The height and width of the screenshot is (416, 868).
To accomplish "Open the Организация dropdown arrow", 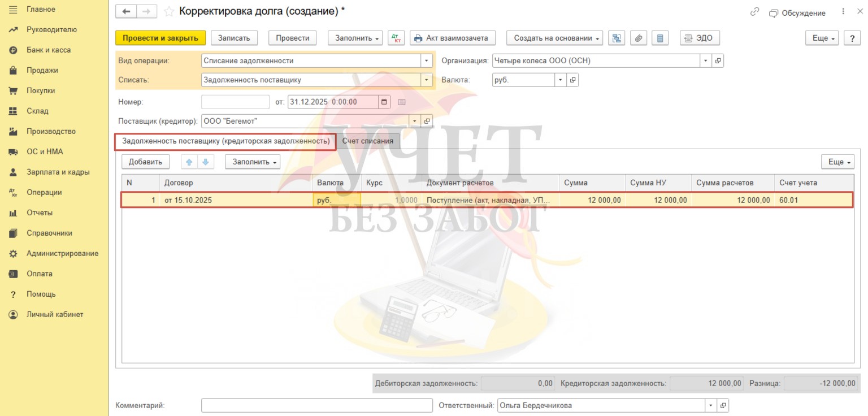I will pos(706,60).
